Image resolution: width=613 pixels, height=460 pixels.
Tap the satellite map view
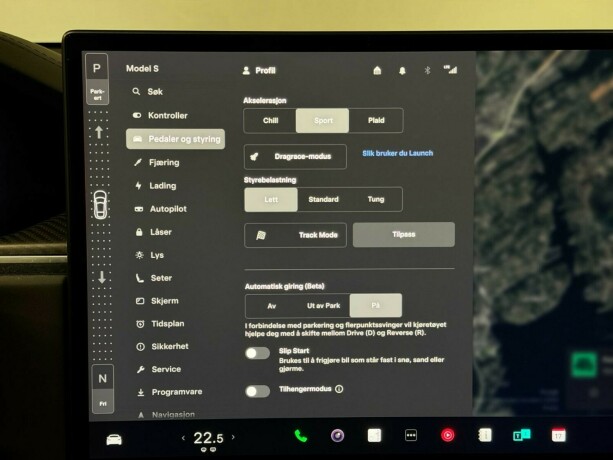(544, 233)
